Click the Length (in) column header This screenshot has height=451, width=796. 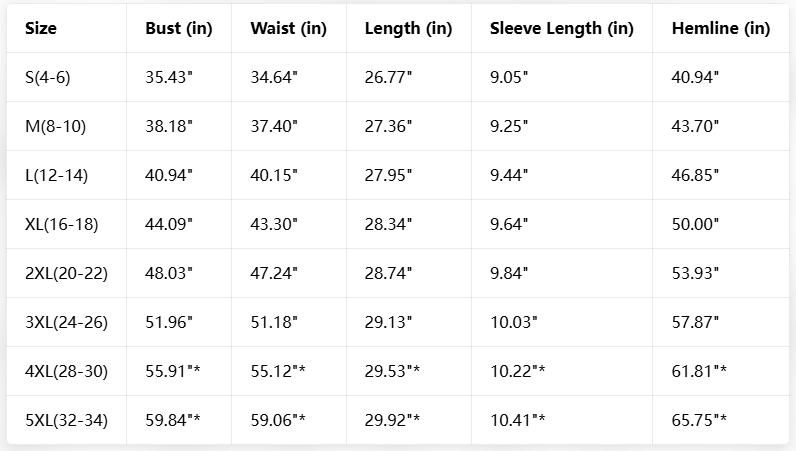click(x=408, y=28)
